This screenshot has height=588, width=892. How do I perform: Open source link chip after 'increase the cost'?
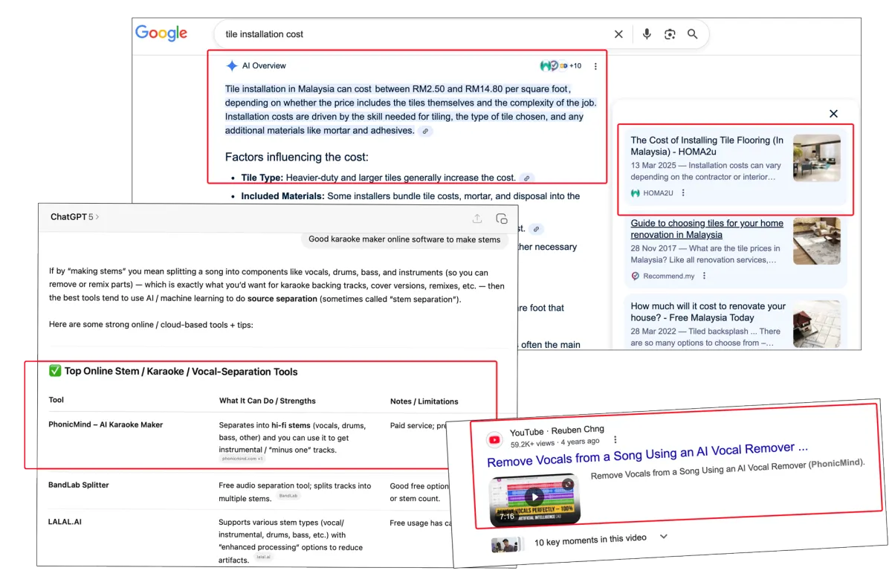pyautogui.click(x=526, y=178)
